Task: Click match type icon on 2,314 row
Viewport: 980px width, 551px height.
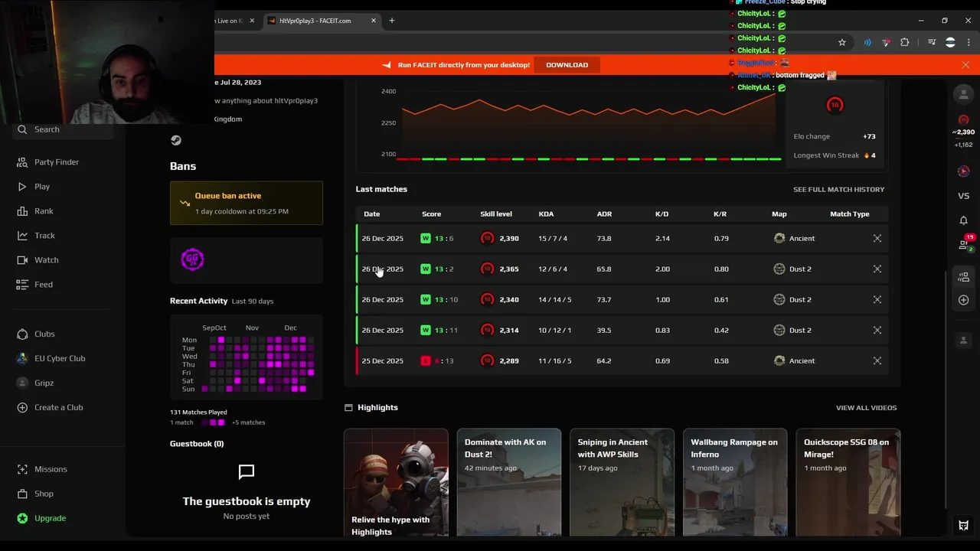Action: [877, 331]
